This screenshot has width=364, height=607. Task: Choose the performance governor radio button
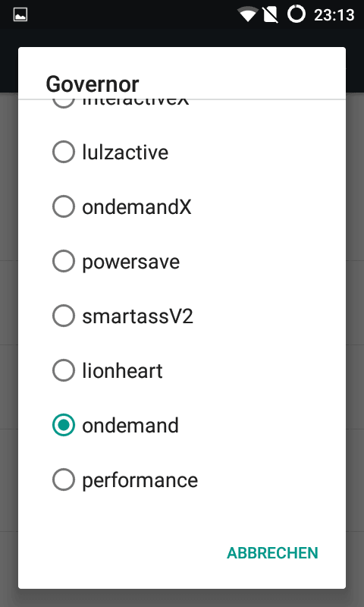point(64,480)
